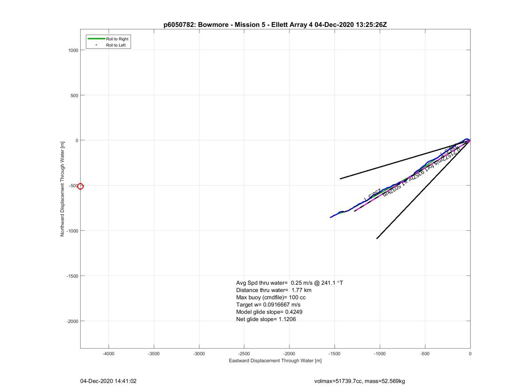Click the -1000 tick on the eastward axis
532x392 pixels.
coord(380,354)
